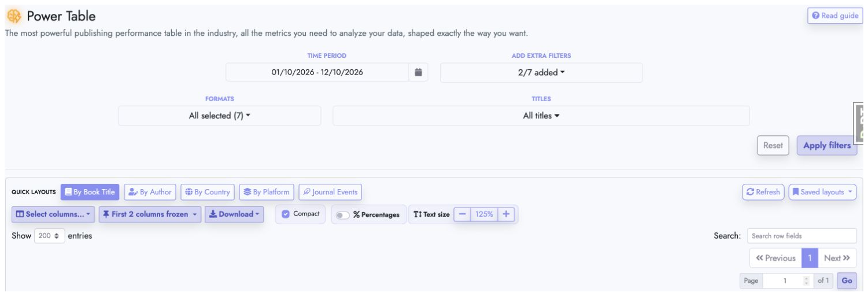Click Apply filters button
This screenshot has height=296, width=868.
point(827,146)
